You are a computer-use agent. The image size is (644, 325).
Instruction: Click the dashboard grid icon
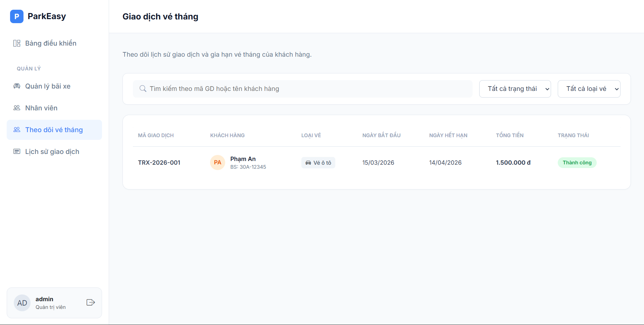(x=17, y=43)
